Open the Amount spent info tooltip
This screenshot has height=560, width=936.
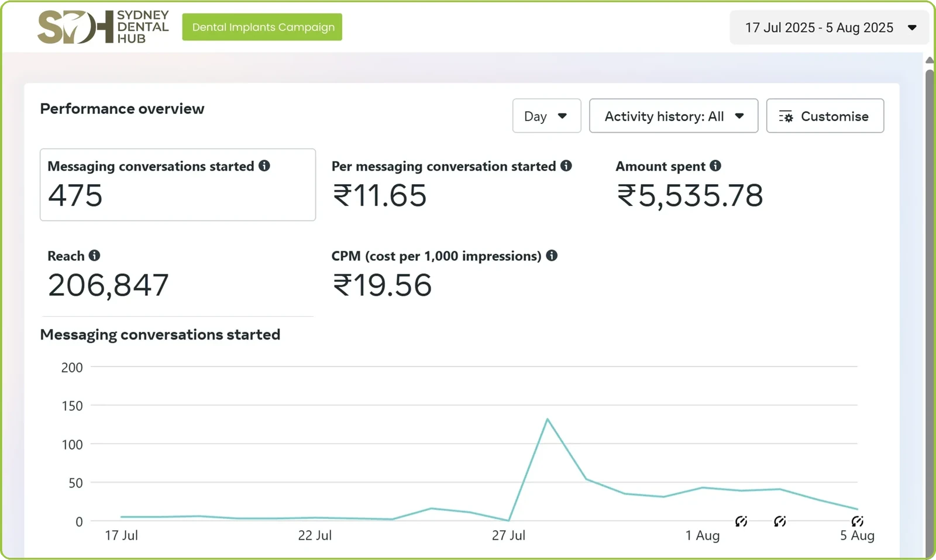(x=715, y=166)
